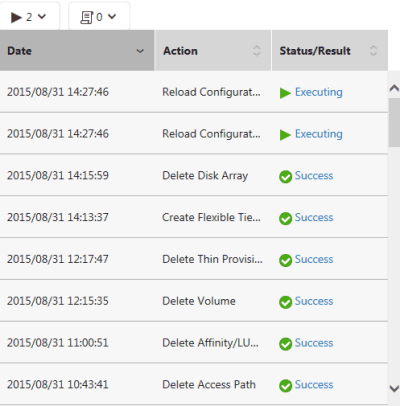Click the checkmark icon for Delete Access Path
Viewport: 400px width, 406px height.
click(x=286, y=386)
